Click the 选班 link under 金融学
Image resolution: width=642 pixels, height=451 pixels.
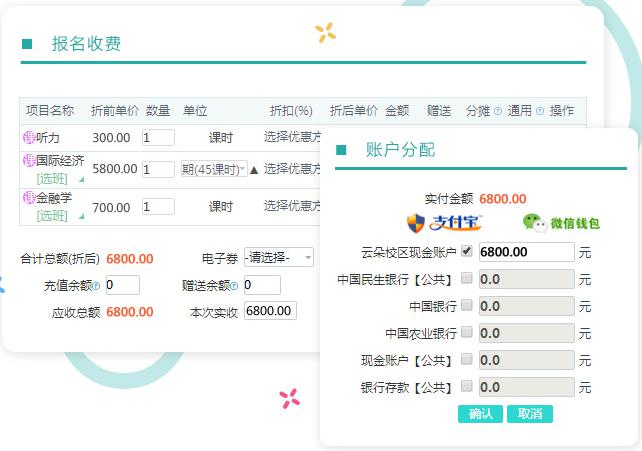pos(52,215)
